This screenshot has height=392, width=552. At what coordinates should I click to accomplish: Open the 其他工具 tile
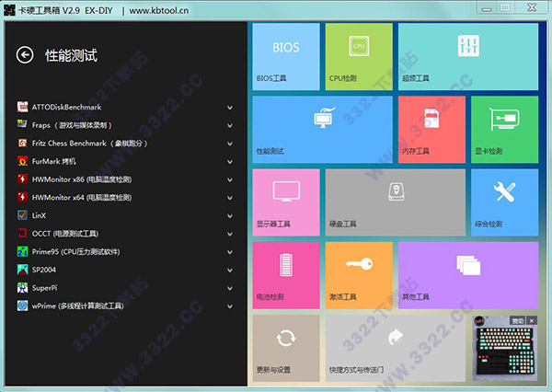[468, 275]
